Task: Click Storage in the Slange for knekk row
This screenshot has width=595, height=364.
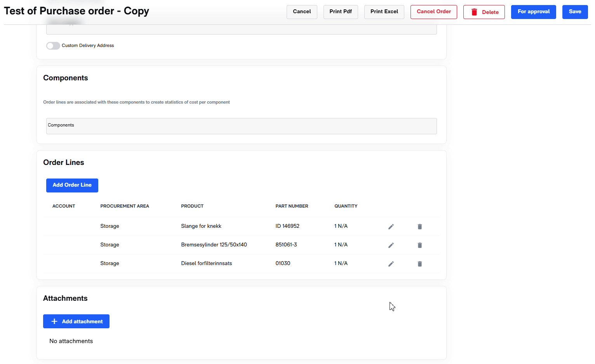Action: pos(110,226)
